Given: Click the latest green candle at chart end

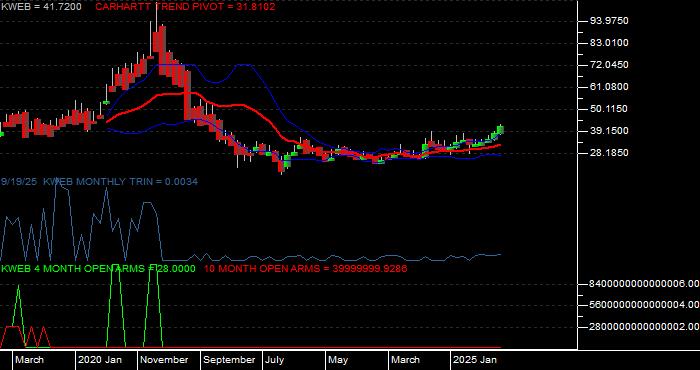Looking at the screenshot, I should tap(500, 130).
